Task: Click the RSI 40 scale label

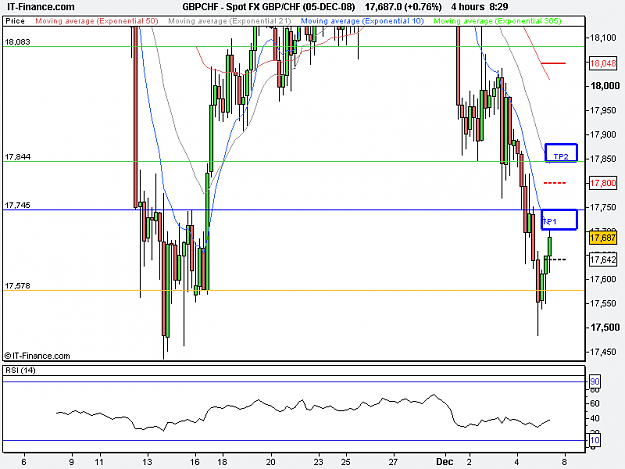Action: (x=595, y=418)
